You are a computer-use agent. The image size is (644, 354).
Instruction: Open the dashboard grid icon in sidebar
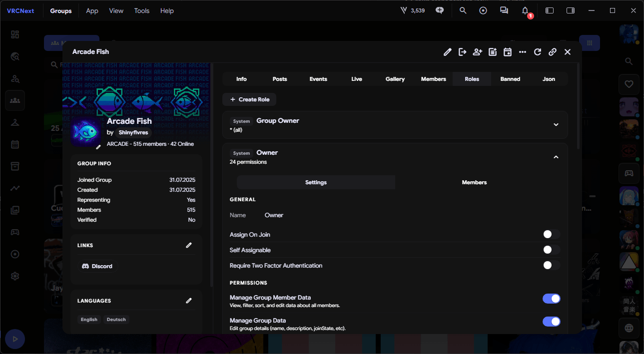(15, 34)
